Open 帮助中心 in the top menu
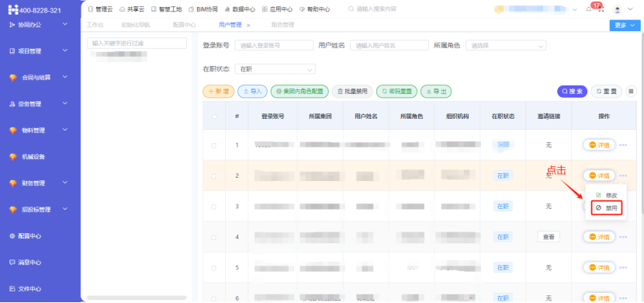Viewport: 644px width, 303px height. 314,9
